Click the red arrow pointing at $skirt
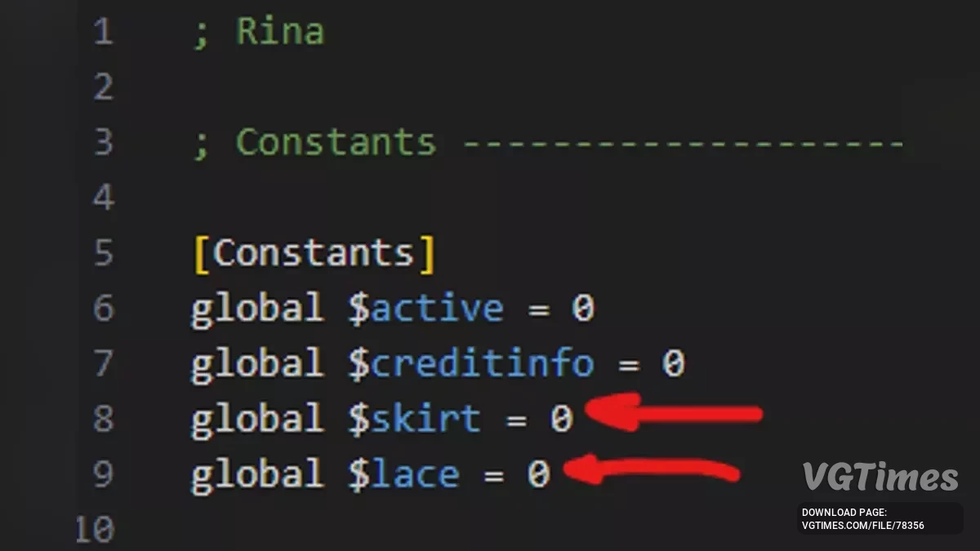This screenshot has height=551, width=980. [x=674, y=412]
